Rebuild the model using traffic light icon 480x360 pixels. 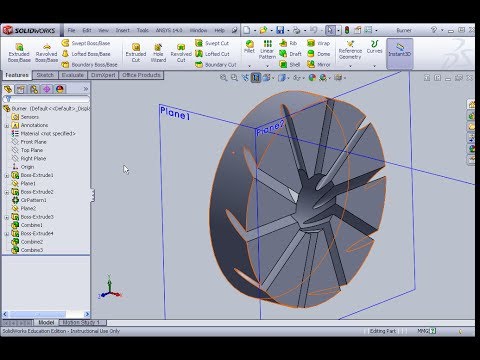347,30
